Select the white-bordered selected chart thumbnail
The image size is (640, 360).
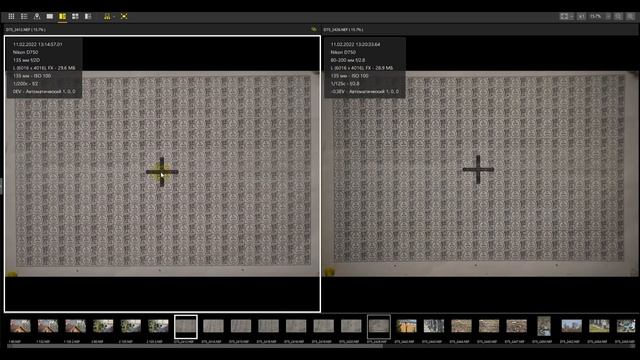click(186, 327)
